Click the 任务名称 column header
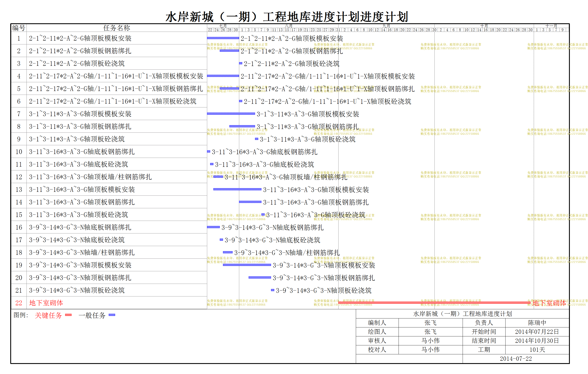Screen dimensions: 588x374 (117, 28)
